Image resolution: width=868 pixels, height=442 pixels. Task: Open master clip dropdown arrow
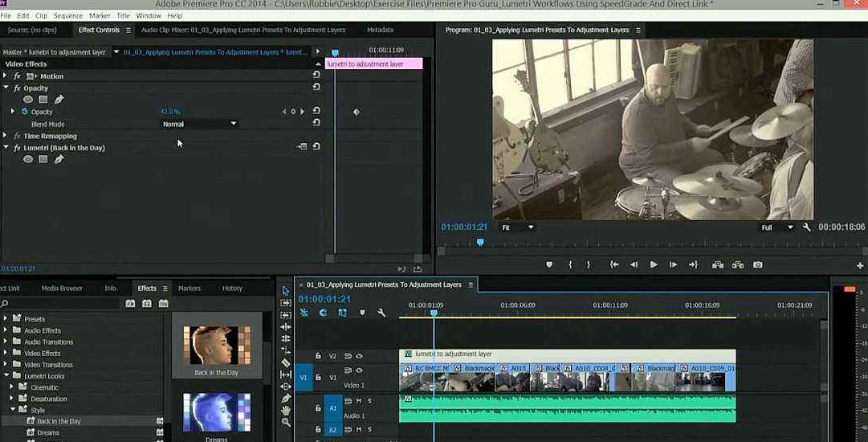tap(116, 51)
